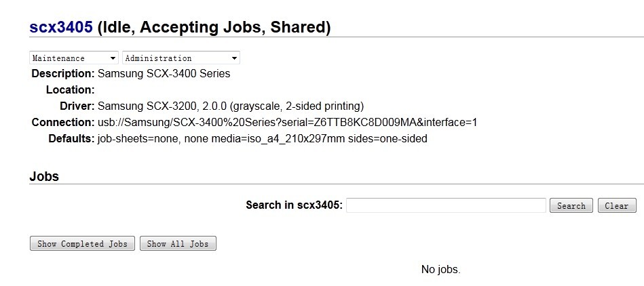This screenshot has width=644, height=286.
Task: Click the Location label
Action: 70,90
